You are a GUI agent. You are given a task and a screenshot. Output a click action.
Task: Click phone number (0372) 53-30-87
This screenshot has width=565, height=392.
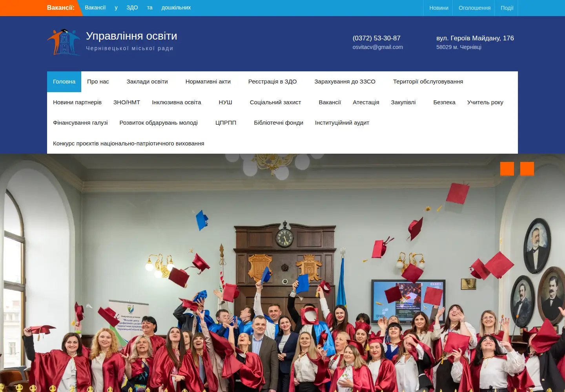tap(377, 38)
